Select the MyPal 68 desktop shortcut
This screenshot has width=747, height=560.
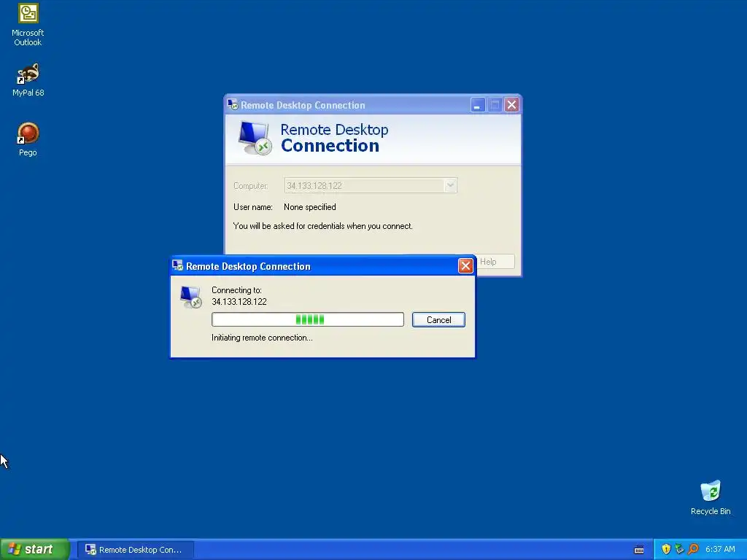coord(28,80)
